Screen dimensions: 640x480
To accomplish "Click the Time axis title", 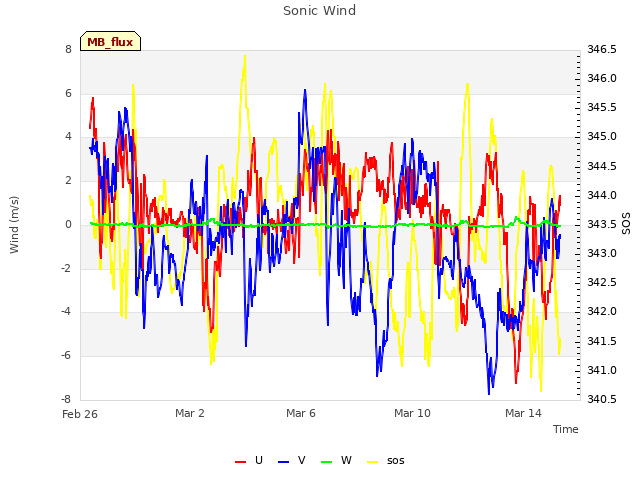I will pos(565,429).
